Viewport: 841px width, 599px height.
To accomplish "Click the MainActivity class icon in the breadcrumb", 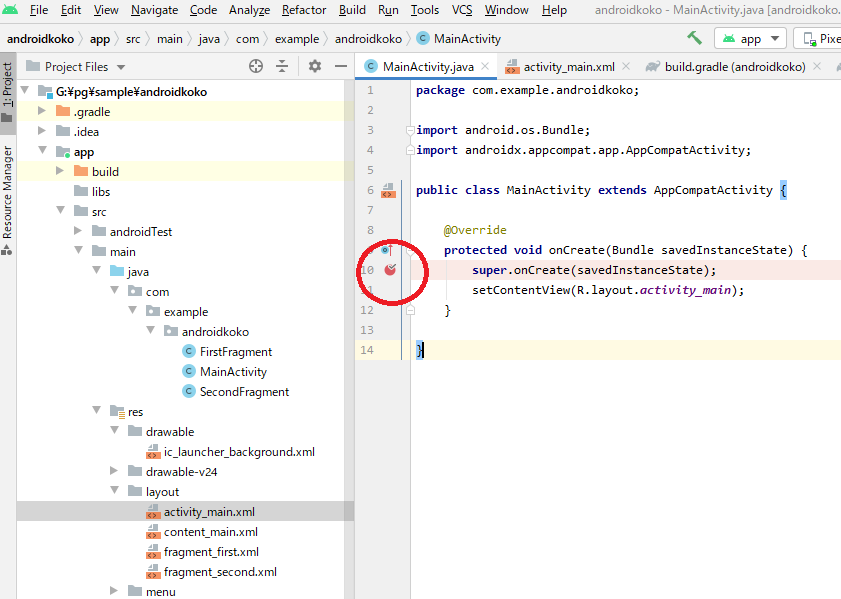I will tap(423, 38).
